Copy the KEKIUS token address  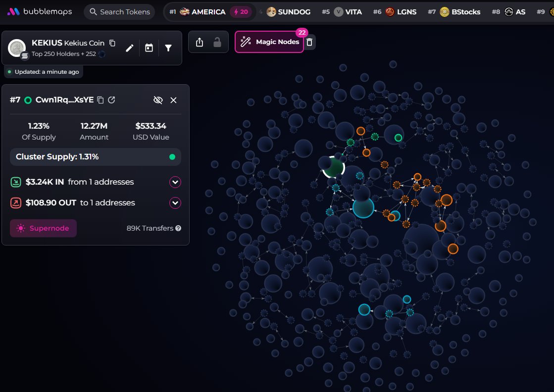pyautogui.click(x=112, y=43)
